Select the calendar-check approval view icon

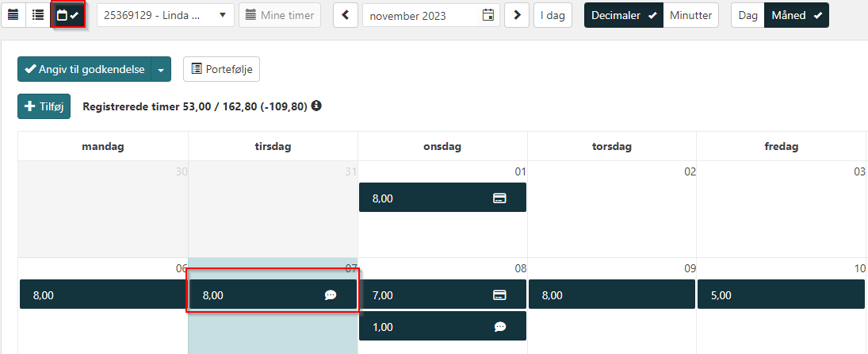67,15
